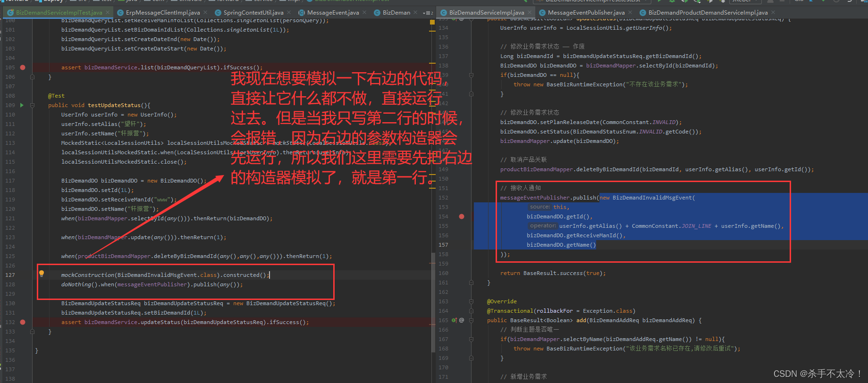
Task: Collapse the testUpdateStatus method at line 109
Action: point(32,105)
